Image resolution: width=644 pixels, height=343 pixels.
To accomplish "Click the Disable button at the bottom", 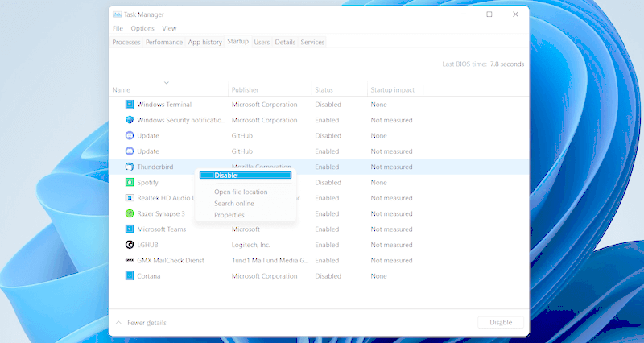I will 501,322.
